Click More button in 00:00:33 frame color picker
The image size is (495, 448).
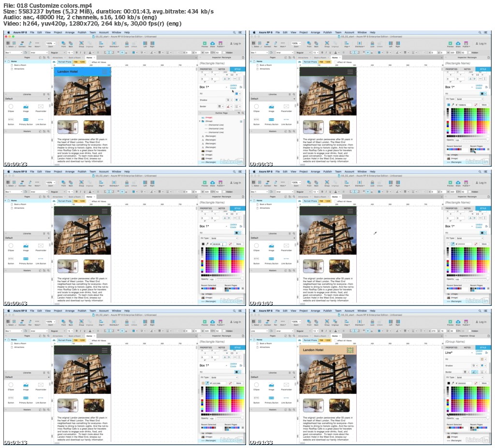click(484, 105)
